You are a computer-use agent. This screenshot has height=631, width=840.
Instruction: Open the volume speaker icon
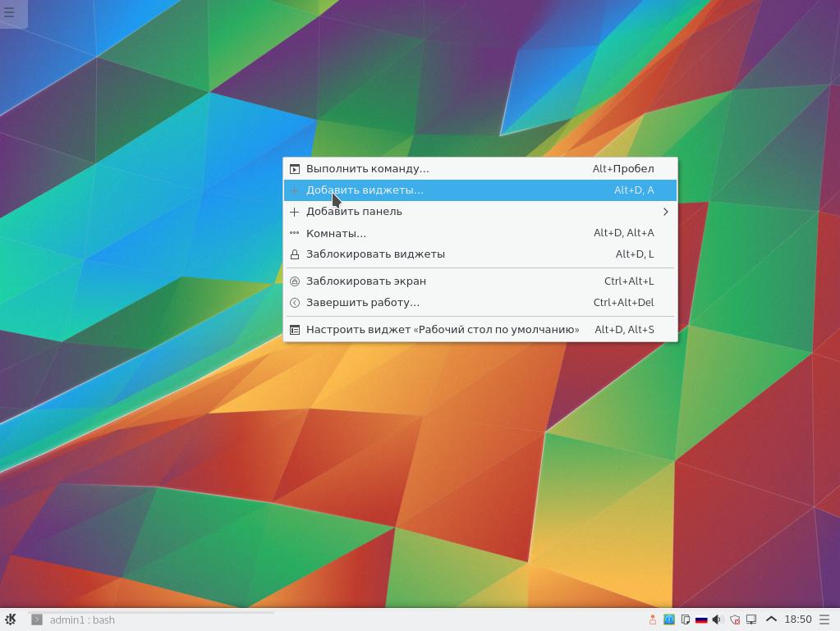(718, 620)
